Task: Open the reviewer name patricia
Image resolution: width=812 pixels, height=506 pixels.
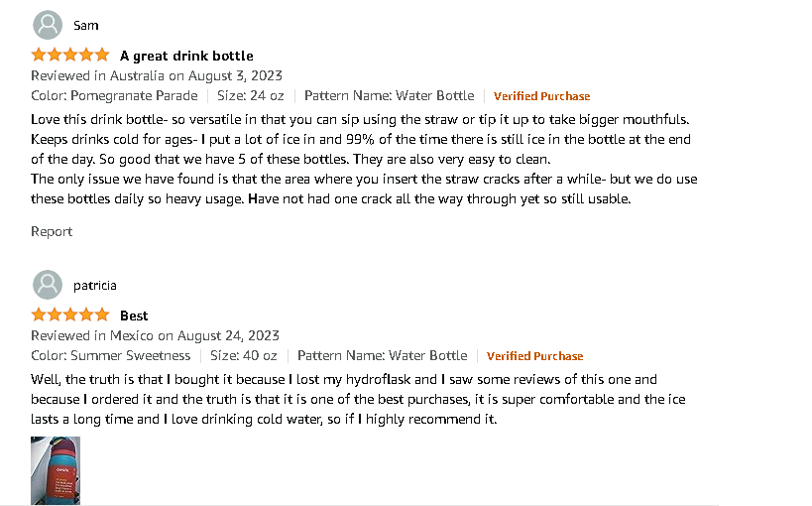Action: (x=94, y=286)
